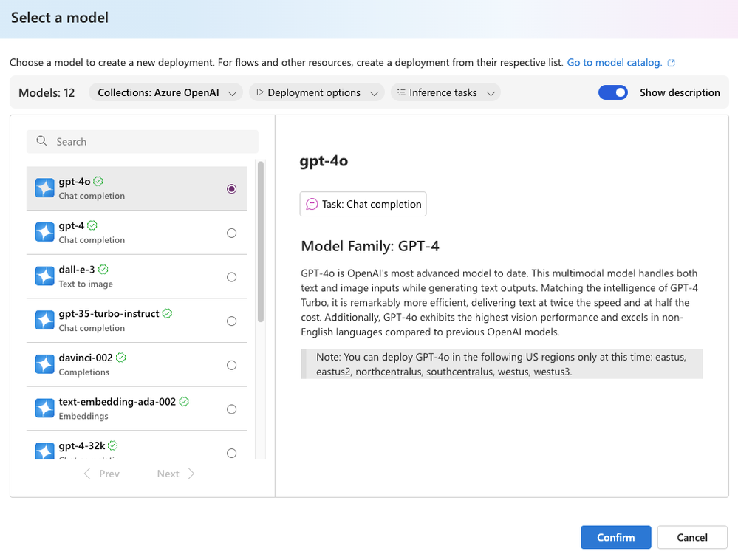This screenshot has width=738, height=560.
Task: Click verified badge next to gpt-4-32k
Action: (x=113, y=445)
